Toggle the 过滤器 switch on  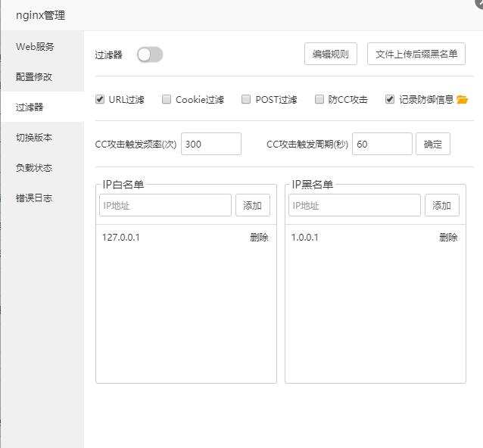point(150,54)
